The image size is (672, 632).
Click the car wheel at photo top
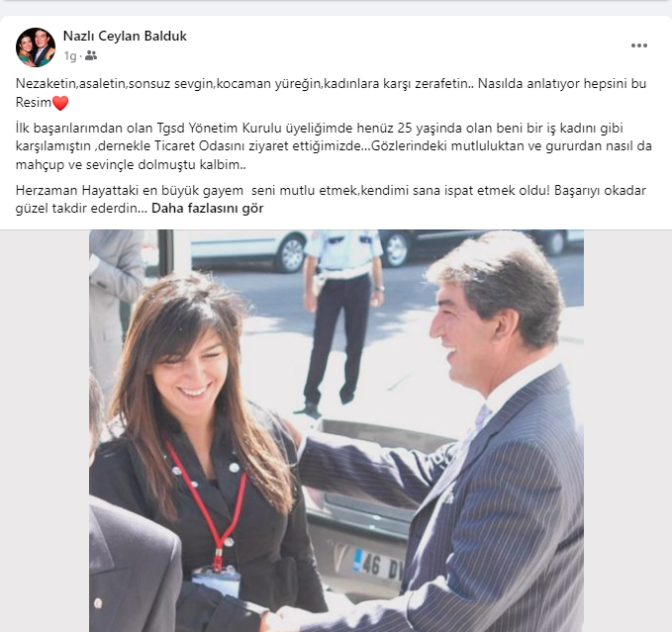point(292,253)
